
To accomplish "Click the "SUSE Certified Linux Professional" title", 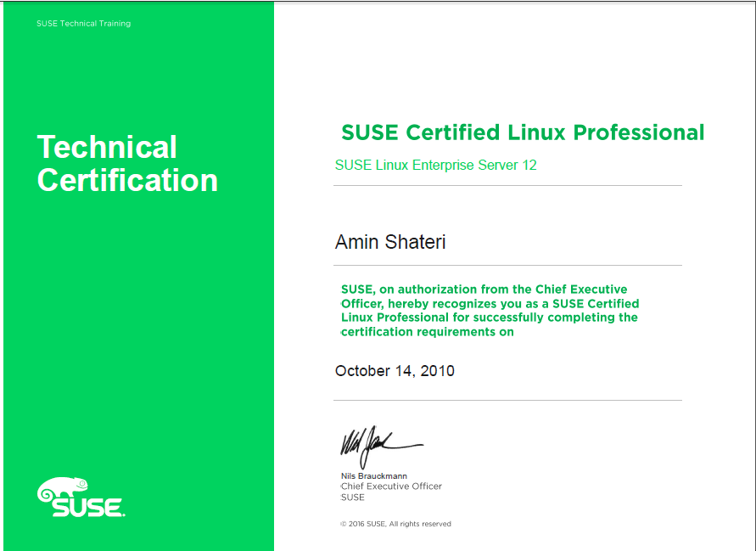I will [523, 132].
